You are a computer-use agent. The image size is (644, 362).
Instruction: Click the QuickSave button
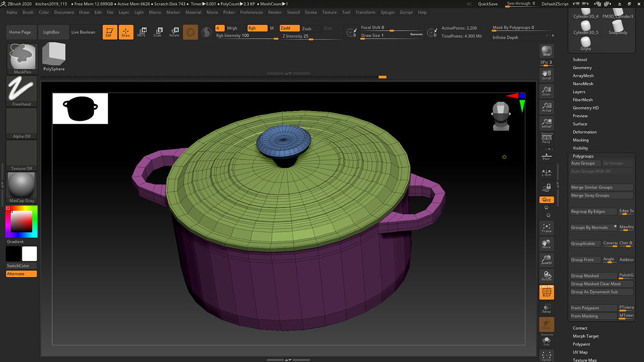tap(488, 4)
